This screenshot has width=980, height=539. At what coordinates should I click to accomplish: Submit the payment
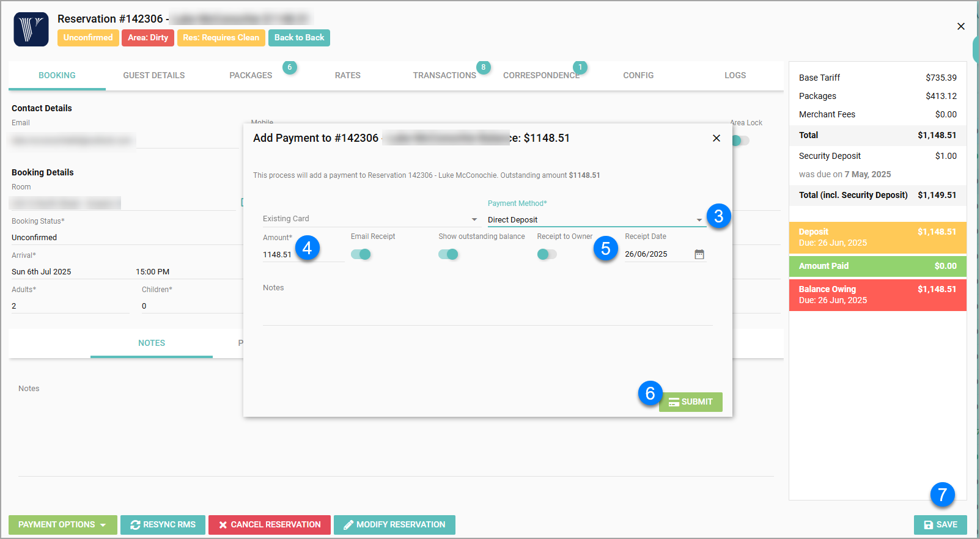click(690, 402)
